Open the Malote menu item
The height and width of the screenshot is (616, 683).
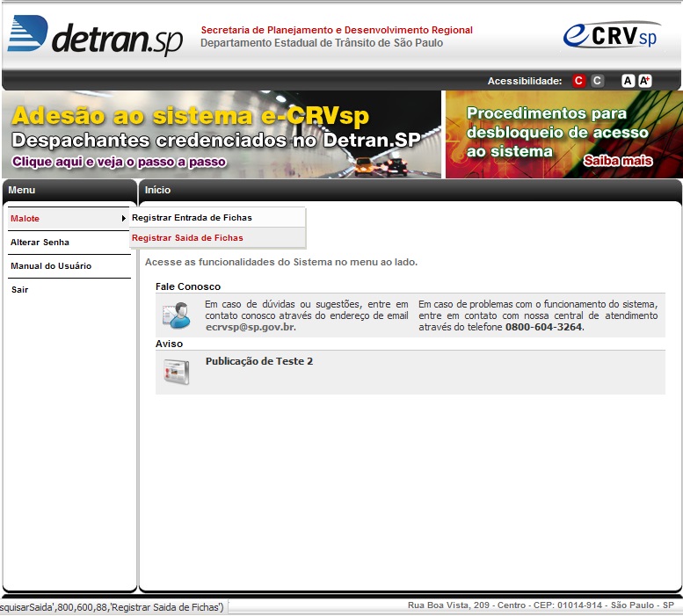69,219
